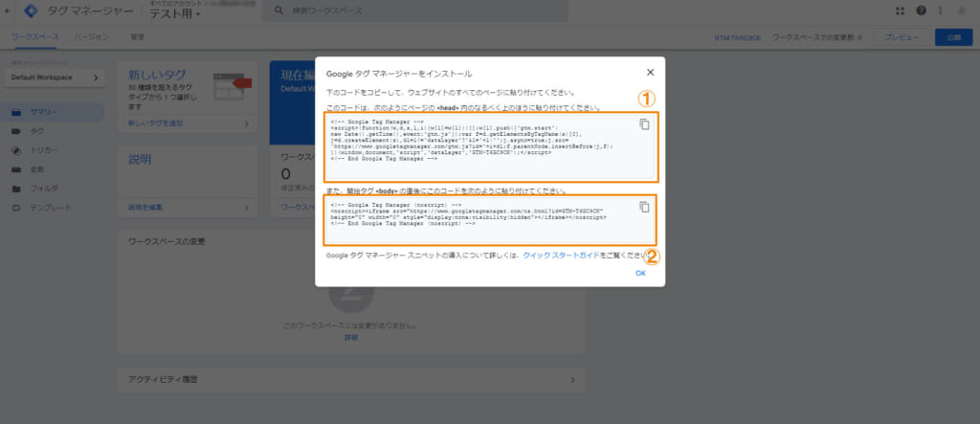Click the GTM container ID link
This screenshot has width=980, height=424.
click(738, 37)
